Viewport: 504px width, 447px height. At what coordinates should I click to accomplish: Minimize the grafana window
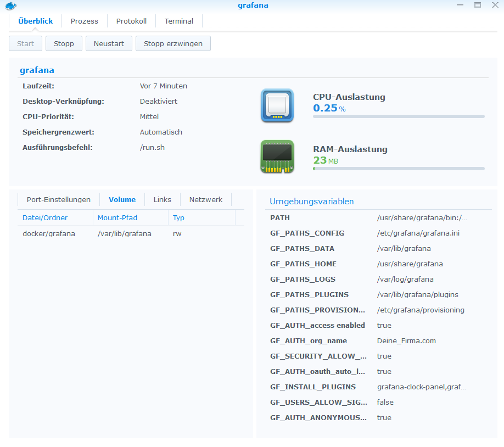460,5
